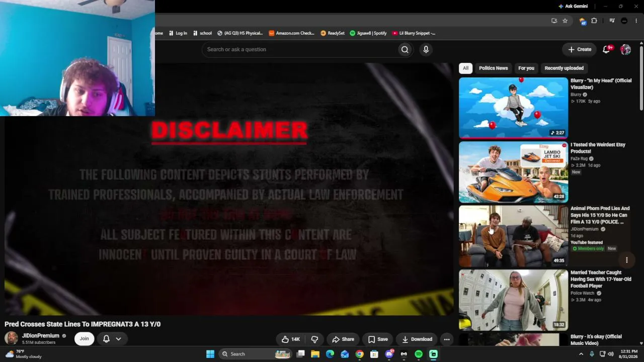Open the JiDionPremium channel name link
The width and height of the screenshot is (644, 362).
[x=41, y=336]
